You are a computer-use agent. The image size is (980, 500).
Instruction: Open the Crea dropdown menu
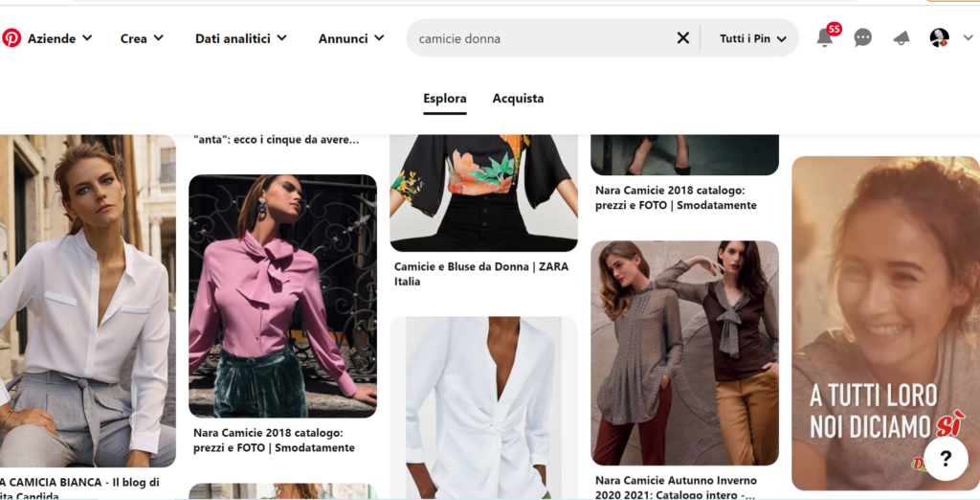pos(142,38)
